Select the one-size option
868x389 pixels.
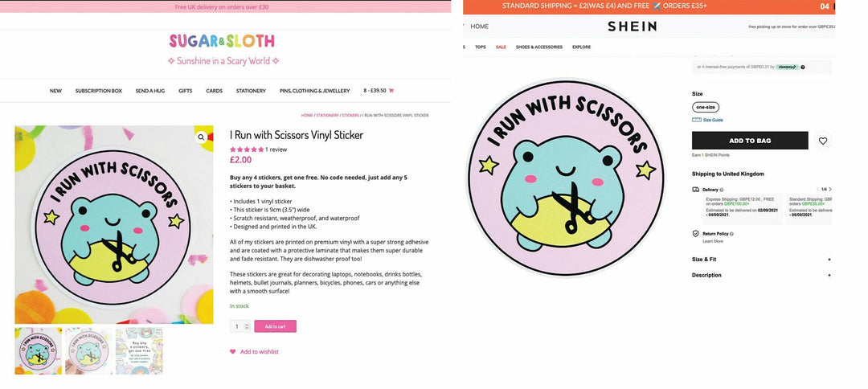tap(706, 108)
